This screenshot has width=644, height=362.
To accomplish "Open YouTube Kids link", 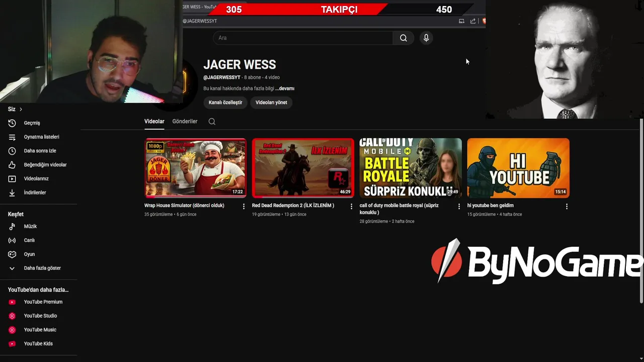I will point(39,343).
